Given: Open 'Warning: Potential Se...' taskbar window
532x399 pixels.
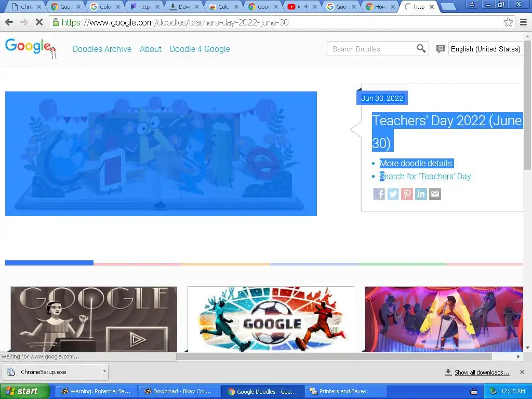Looking at the screenshot, I should click(x=96, y=391).
